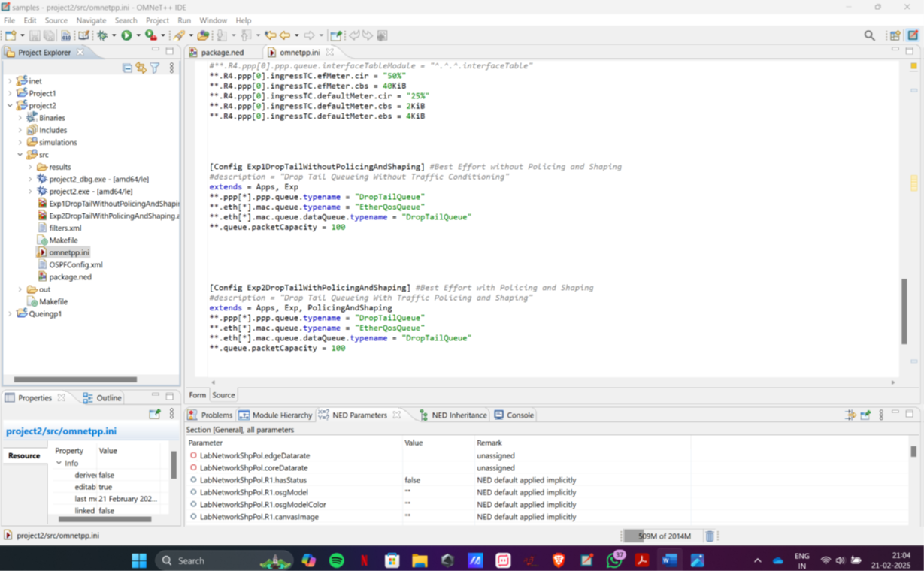Select OSPFConfig.xml in the tree

coord(76,264)
